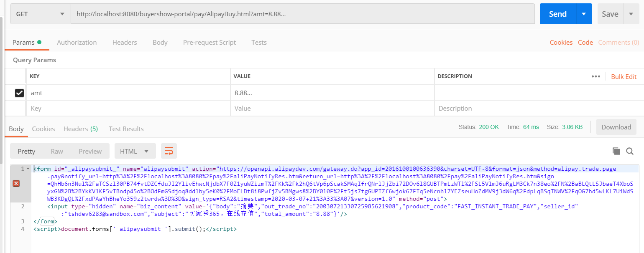The image size is (644, 253).
Task: Select the response Body tab
Action: [16, 129]
